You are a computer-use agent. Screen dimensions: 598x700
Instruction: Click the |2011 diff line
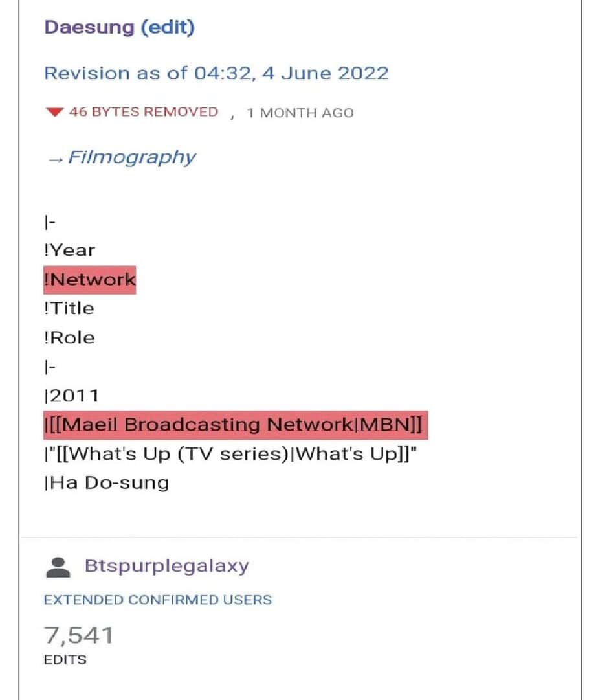click(x=71, y=396)
